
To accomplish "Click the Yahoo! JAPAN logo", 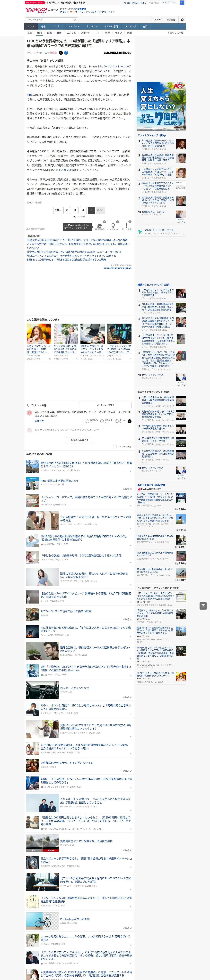I will [x=36, y=10].
